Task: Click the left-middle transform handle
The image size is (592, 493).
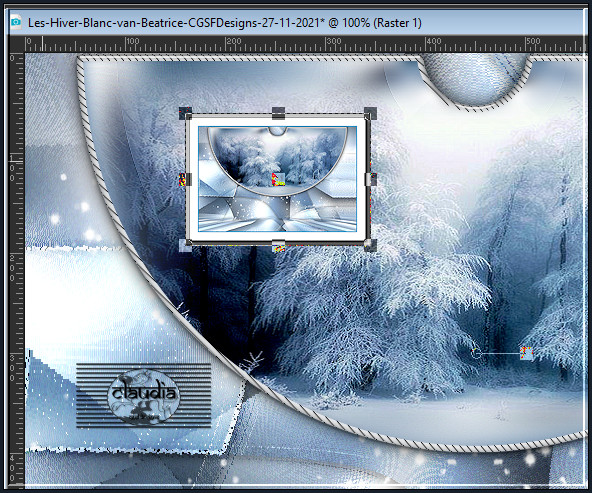Action: 185,179
